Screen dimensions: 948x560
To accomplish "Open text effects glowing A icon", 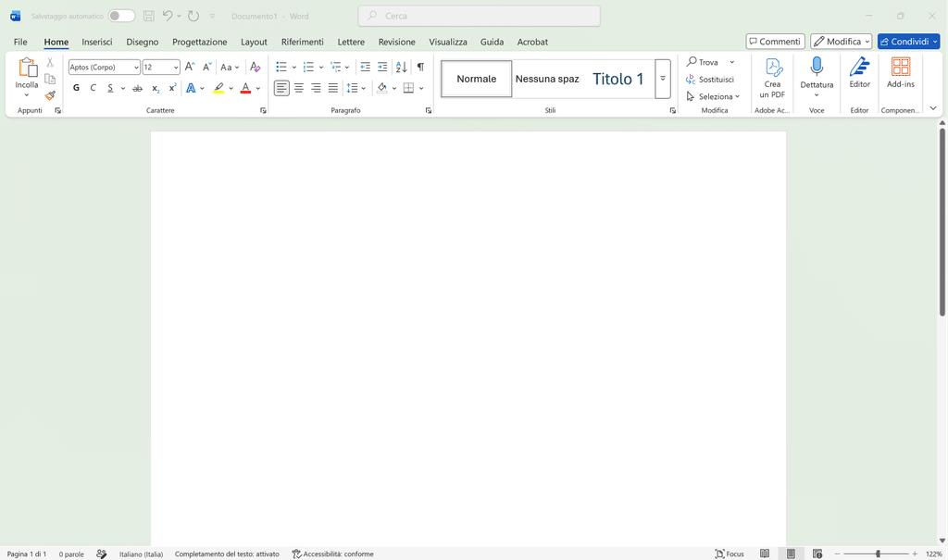I will (x=191, y=88).
